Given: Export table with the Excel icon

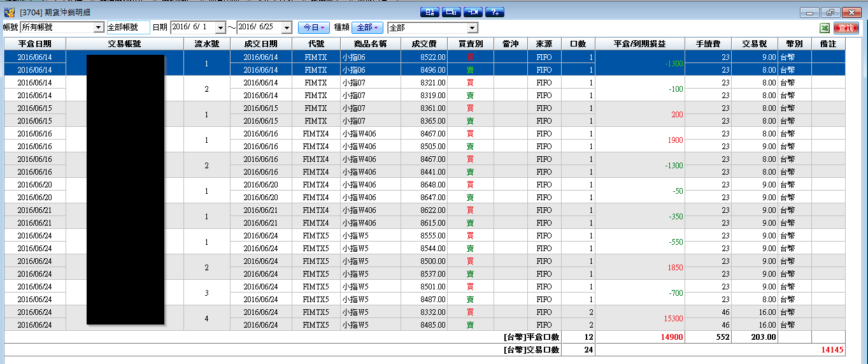Looking at the screenshot, I should [824, 28].
